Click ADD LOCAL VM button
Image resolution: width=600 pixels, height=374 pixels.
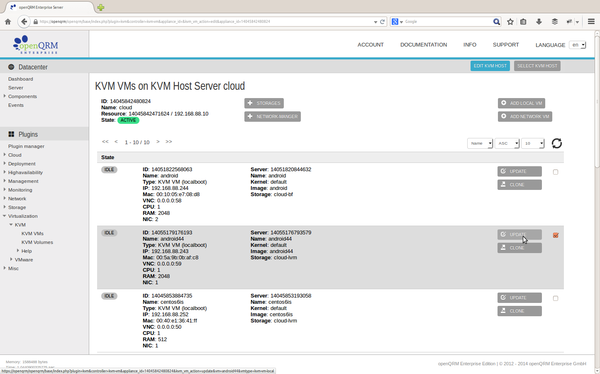pyautogui.click(x=521, y=103)
